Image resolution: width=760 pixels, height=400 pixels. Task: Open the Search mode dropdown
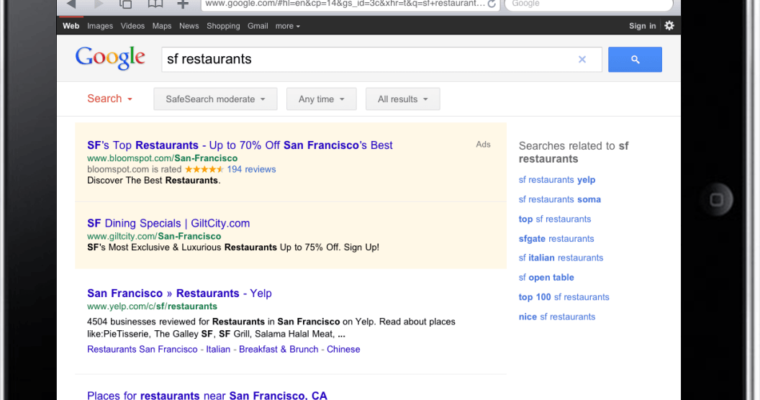pos(110,98)
